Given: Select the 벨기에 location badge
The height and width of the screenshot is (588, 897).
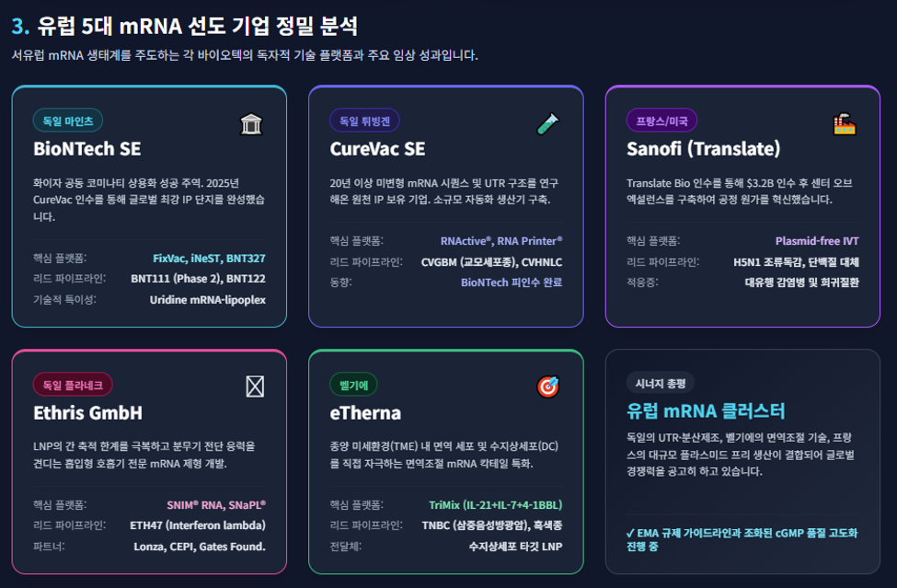Looking at the screenshot, I should [x=353, y=385].
